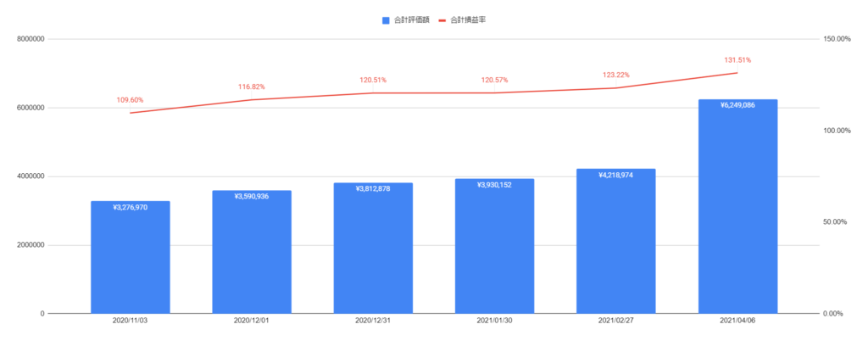
Task: Click the 2021/04/06 date axis label
Action: tap(737, 321)
